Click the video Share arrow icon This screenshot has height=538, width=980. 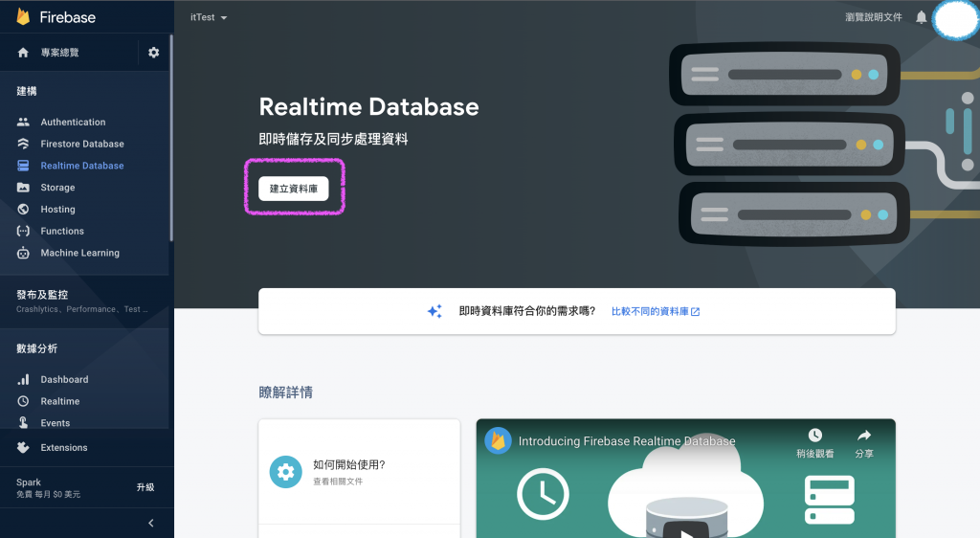click(x=864, y=435)
